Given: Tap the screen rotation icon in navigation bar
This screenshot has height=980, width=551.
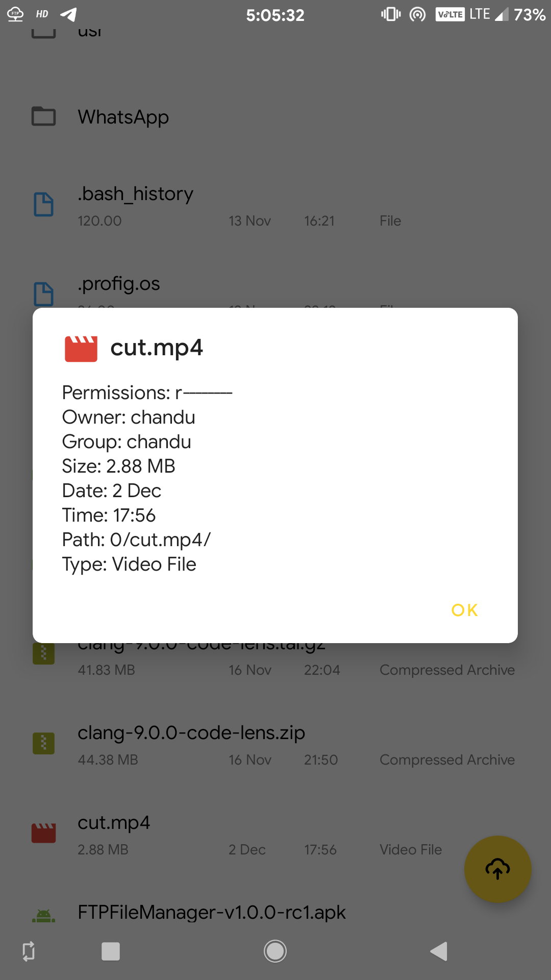Looking at the screenshot, I should point(29,951).
